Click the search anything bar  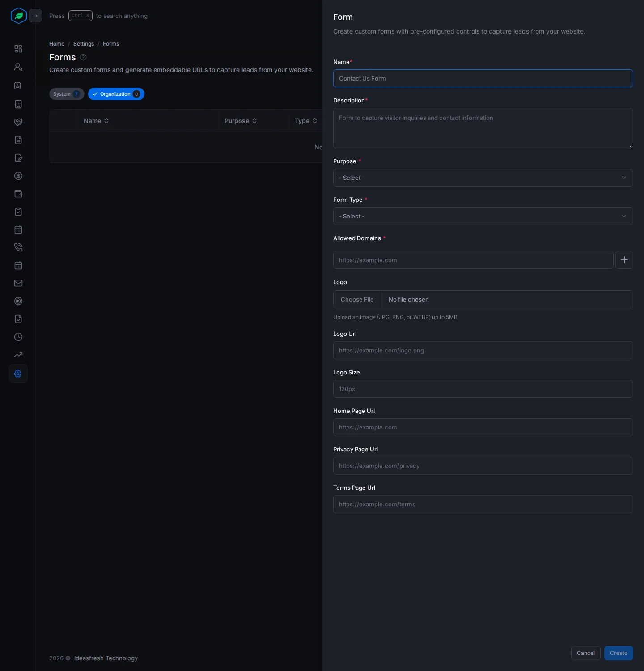click(x=98, y=16)
